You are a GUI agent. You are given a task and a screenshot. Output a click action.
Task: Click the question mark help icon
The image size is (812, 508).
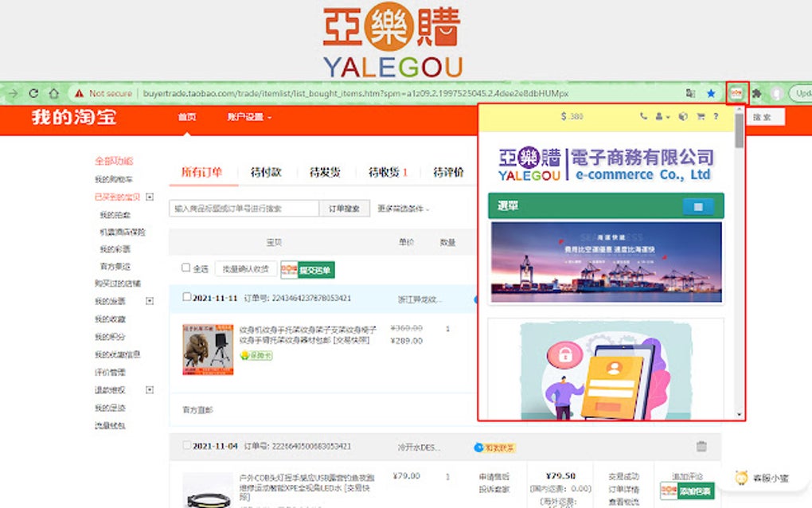coord(716,116)
